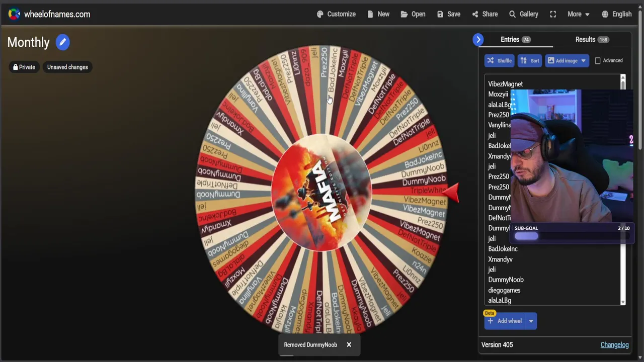
Task: Expand the More dropdown menu
Action: click(579, 14)
